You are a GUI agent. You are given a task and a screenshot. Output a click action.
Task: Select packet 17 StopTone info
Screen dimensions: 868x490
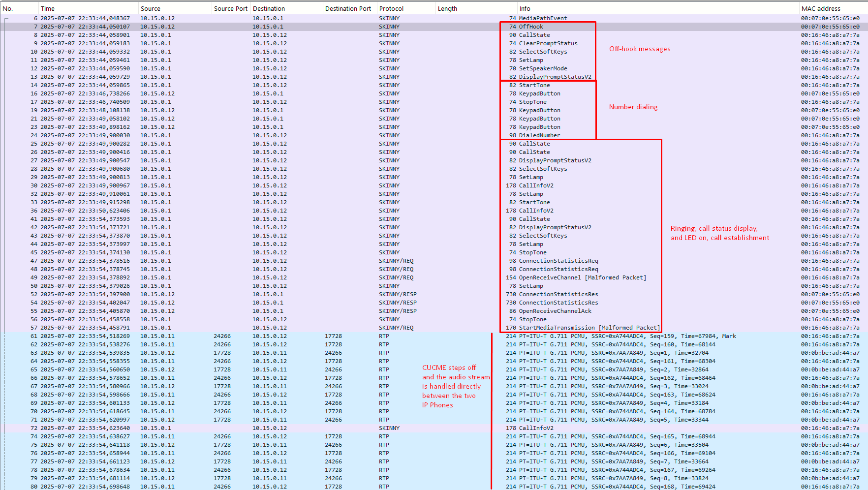coord(532,102)
